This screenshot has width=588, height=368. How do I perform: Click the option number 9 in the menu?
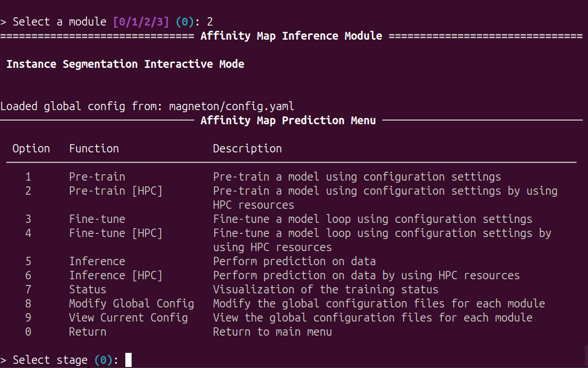click(x=28, y=318)
